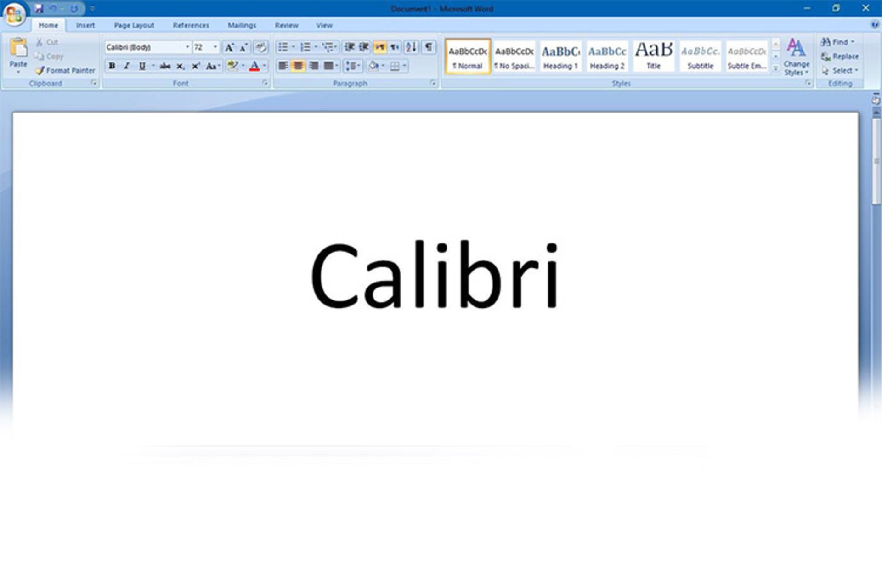Open the Font dialog launcher
The image size is (882, 588).
coord(265,83)
